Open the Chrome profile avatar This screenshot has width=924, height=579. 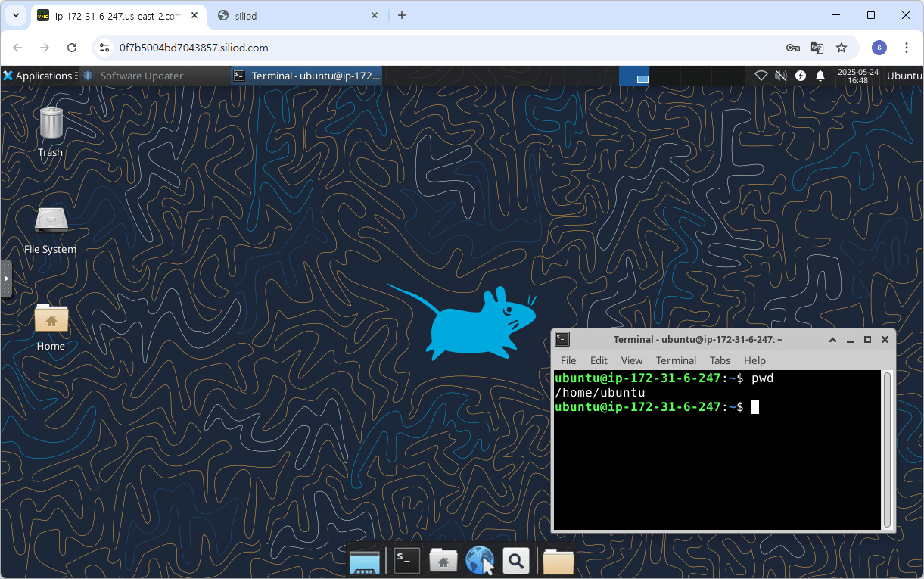(879, 48)
